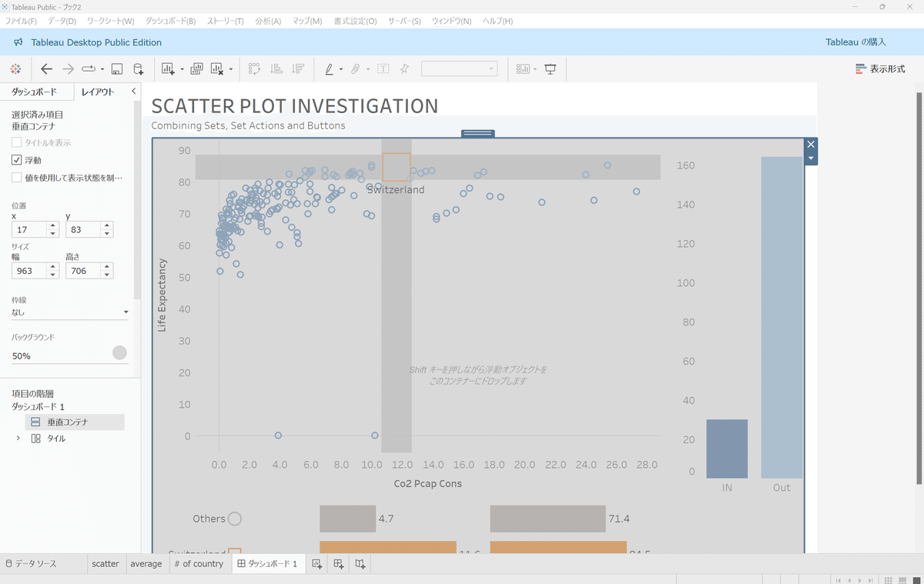Click the duplicate sheet icon
The width and height of the screenshot is (924, 584).
pos(196,69)
